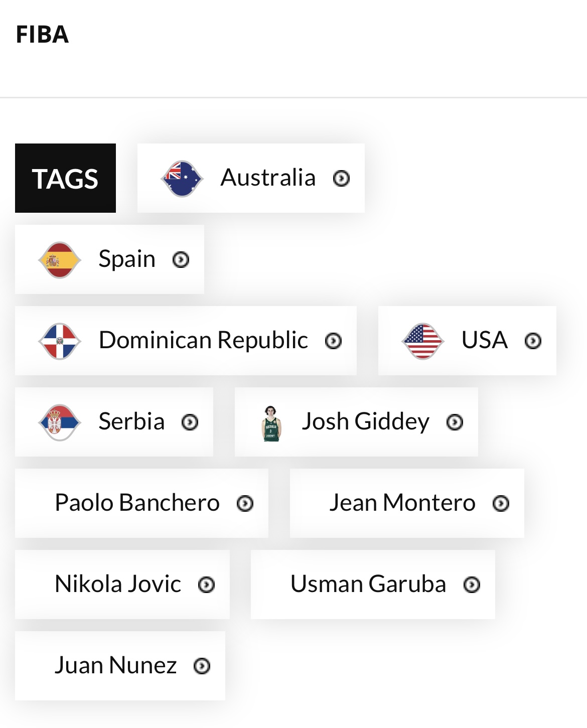The image size is (587, 728).
Task: Click the Dominican Republic flag icon
Action: [x=60, y=341]
